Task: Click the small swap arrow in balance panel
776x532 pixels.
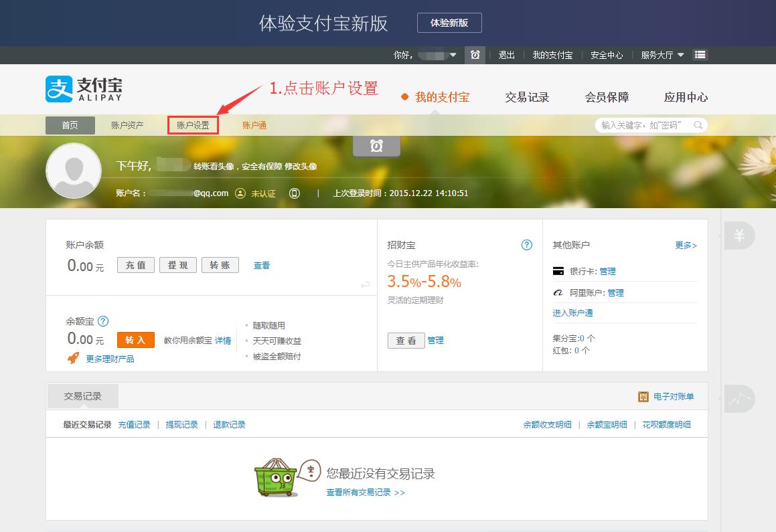Action: coord(365,285)
